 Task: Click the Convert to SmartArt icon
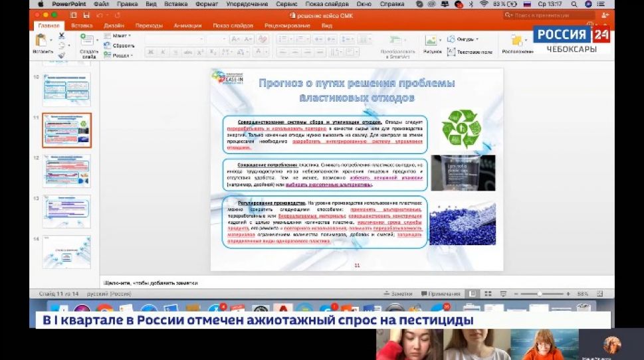click(395, 41)
